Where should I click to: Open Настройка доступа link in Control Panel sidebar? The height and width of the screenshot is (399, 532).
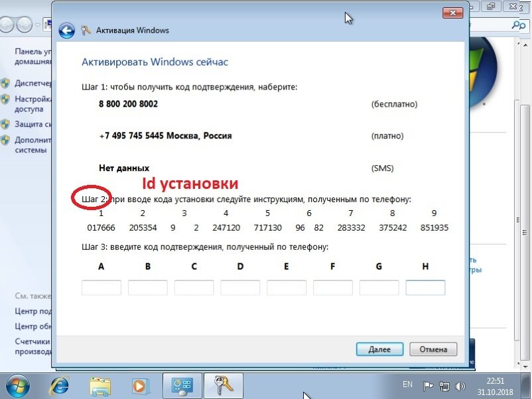point(33,104)
